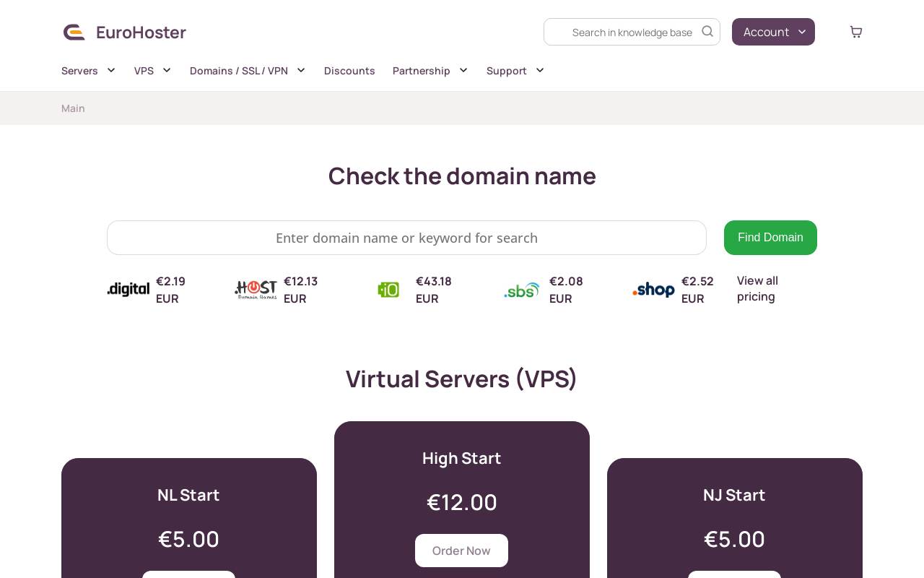Click the EuroHoster brand name
Screen dimensions: 924x578
coord(141,33)
